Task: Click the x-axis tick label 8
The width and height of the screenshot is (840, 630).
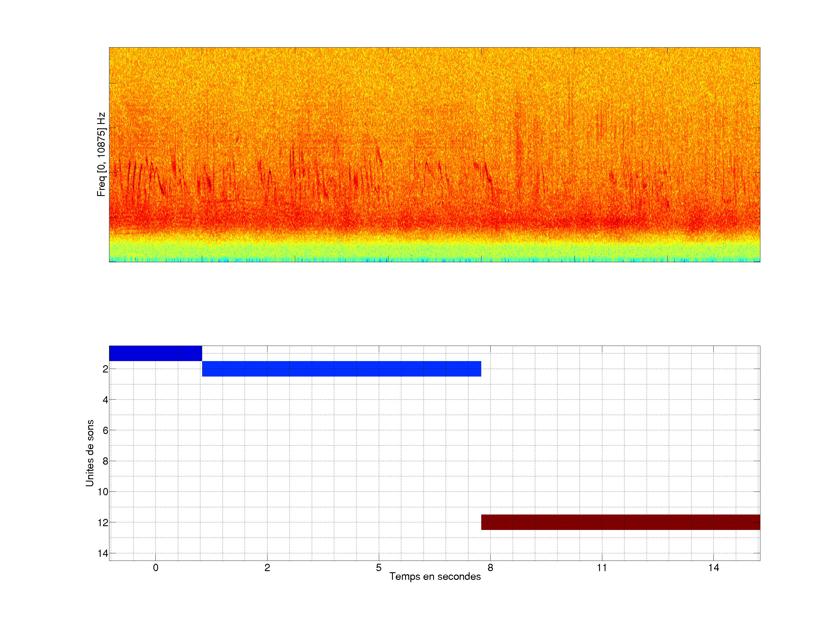Action: click(x=490, y=568)
